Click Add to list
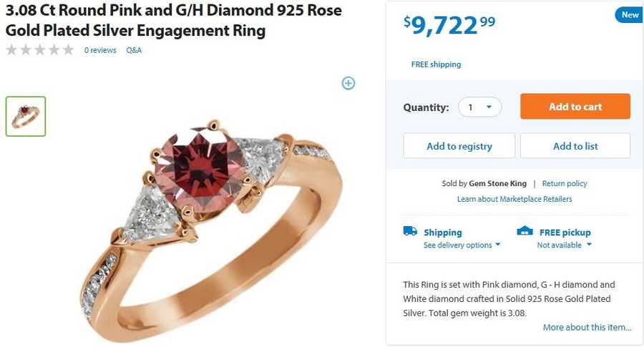The width and height of the screenshot is (644, 352). click(575, 146)
